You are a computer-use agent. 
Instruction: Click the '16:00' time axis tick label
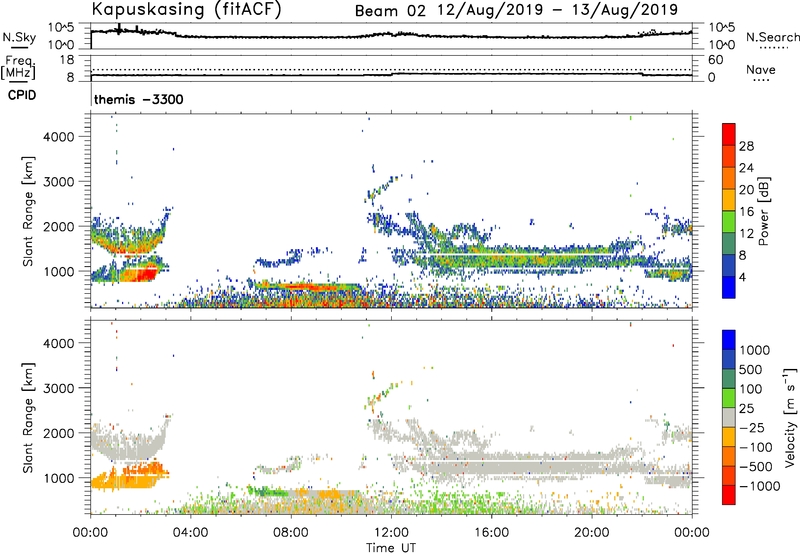click(491, 533)
